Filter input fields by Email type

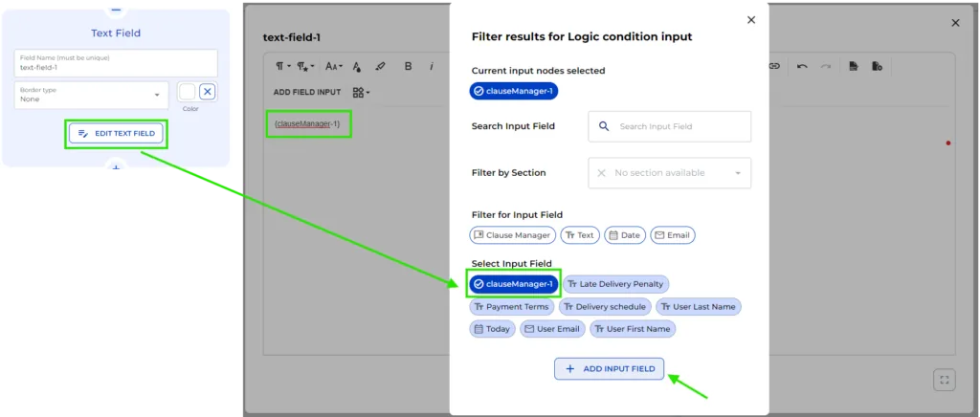(x=673, y=235)
